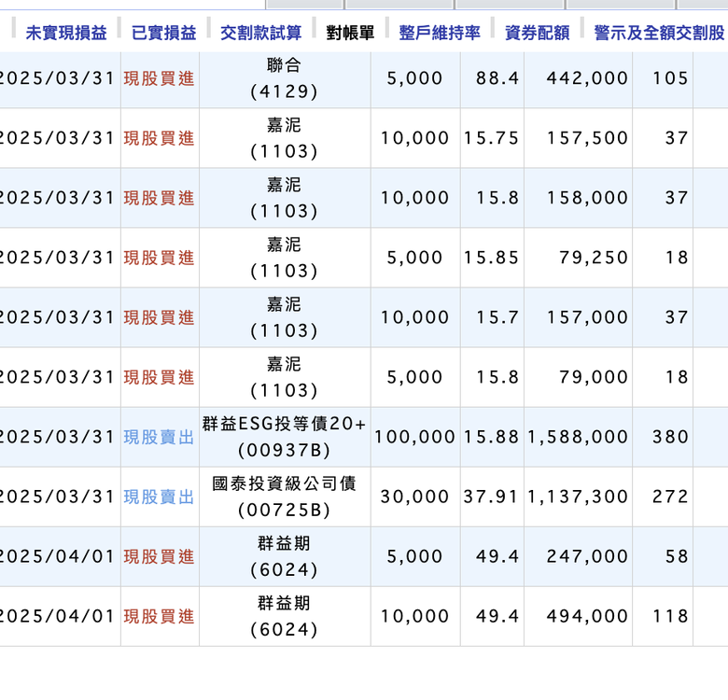Click 國泰投資級公司債 (00725B) name
This screenshot has height=700, width=728.
coord(284,497)
